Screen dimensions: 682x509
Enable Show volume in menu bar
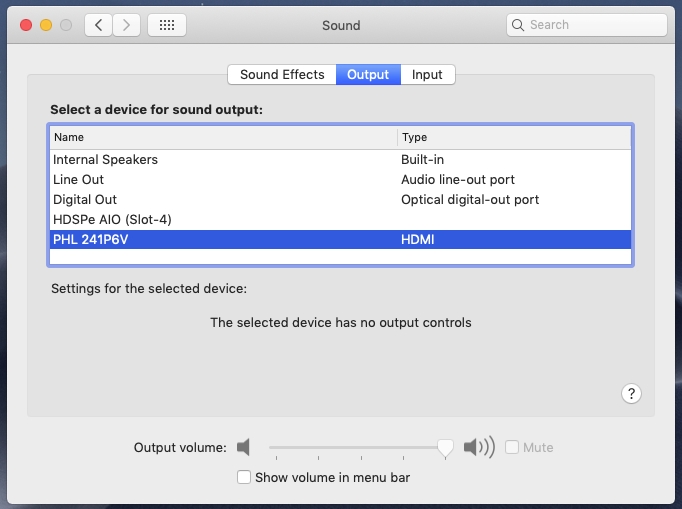pos(244,477)
